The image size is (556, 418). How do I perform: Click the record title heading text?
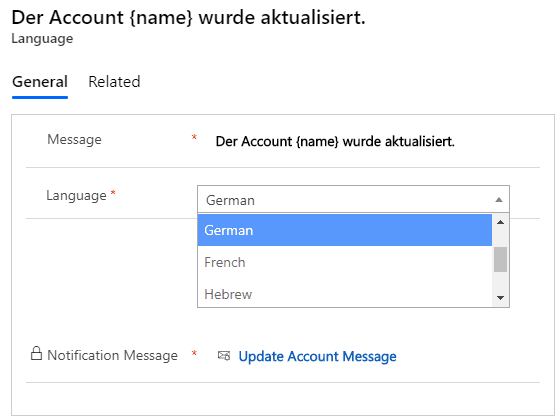click(188, 18)
